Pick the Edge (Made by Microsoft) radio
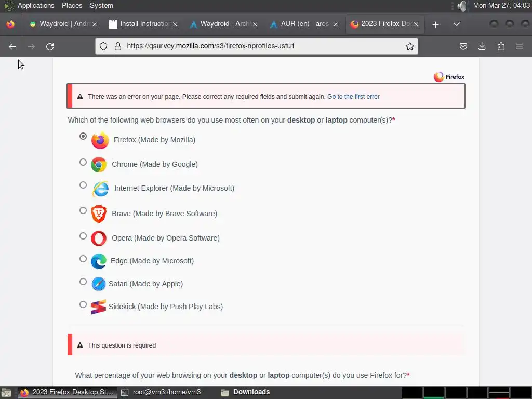Image resolution: width=532 pixels, height=399 pixels. (83, 259)
